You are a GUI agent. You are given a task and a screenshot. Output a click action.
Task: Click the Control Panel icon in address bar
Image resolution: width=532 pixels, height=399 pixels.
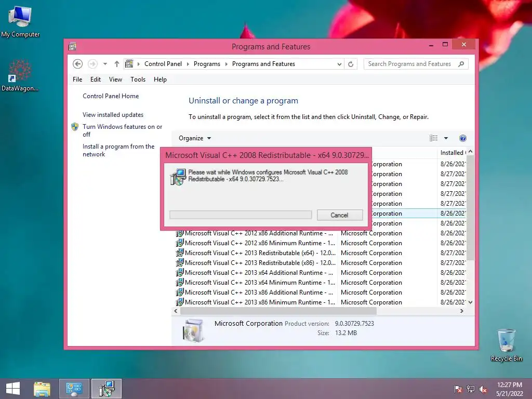click(129, 64)
